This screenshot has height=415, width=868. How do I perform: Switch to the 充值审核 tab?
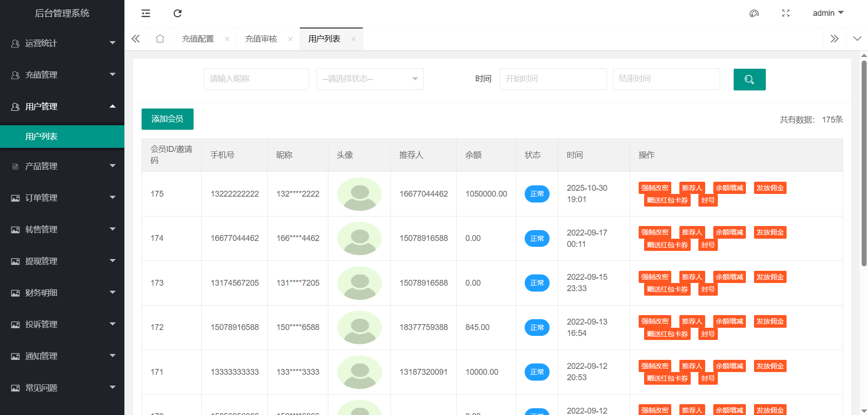click(261, 39)
